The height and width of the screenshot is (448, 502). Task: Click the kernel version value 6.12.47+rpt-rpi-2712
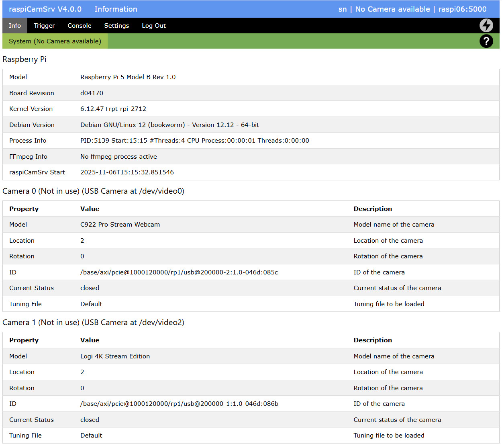tap(113, 108)
